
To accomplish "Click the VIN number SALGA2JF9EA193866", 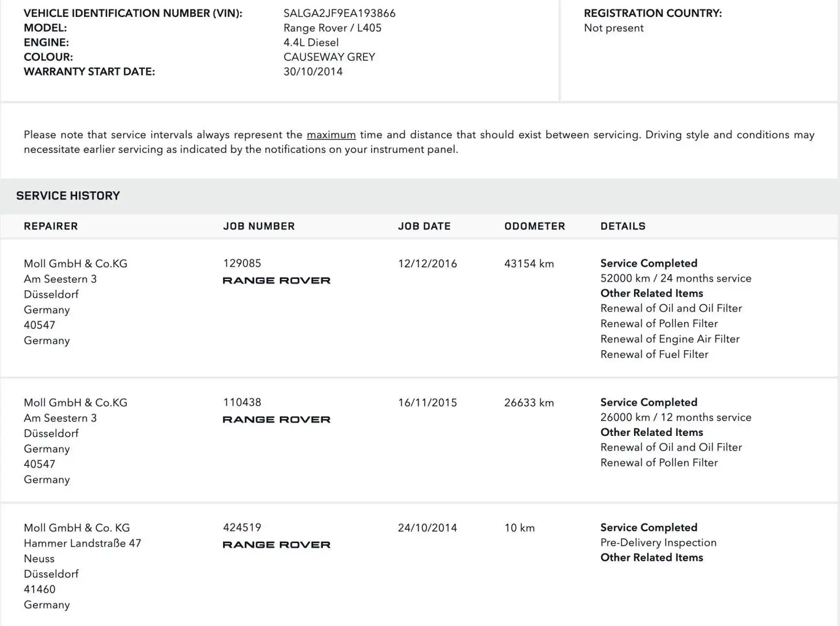I will (339, 13).
